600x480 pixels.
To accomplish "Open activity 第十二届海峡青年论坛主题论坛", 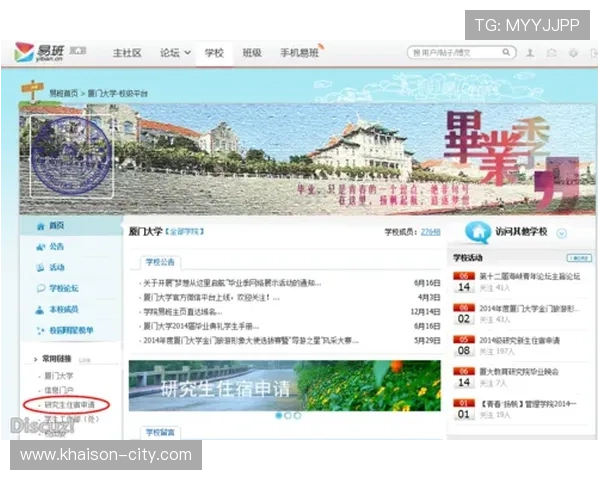I will (530, 276).
